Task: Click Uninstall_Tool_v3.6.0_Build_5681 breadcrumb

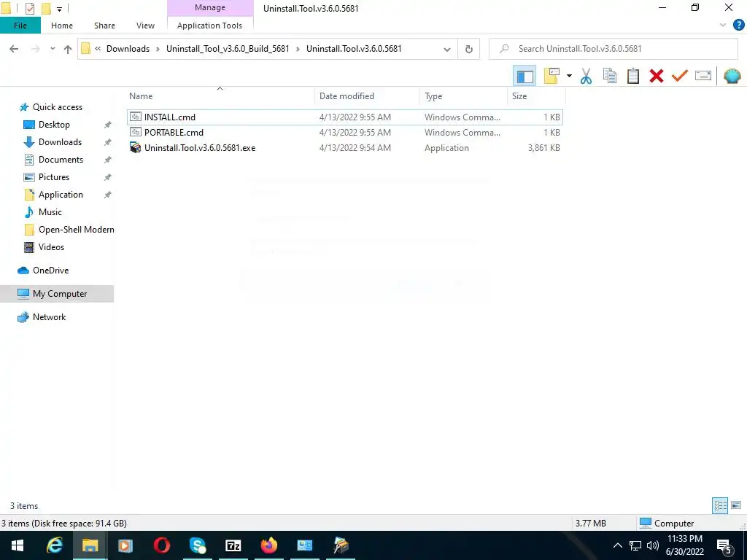Action: (x=228, y=49)
